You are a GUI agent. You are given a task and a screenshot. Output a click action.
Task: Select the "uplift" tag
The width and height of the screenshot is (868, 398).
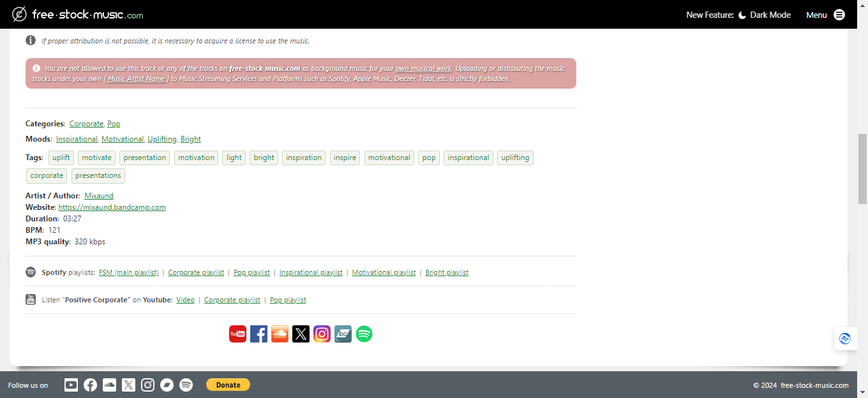(x=61, y=158)
